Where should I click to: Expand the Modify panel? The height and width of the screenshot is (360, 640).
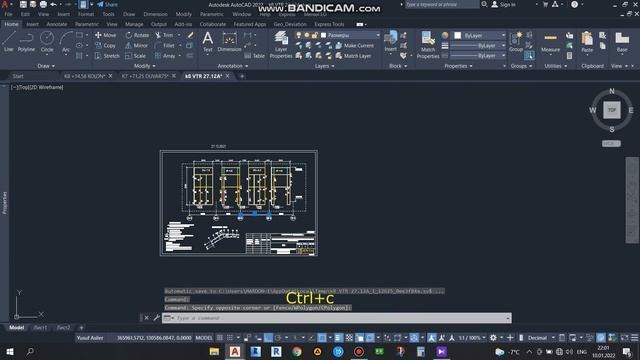click(x=144, y=66)
